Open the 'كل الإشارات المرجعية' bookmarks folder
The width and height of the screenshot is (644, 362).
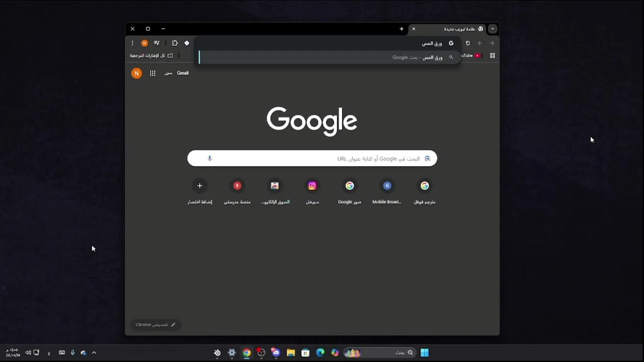(x=151, y=56)
